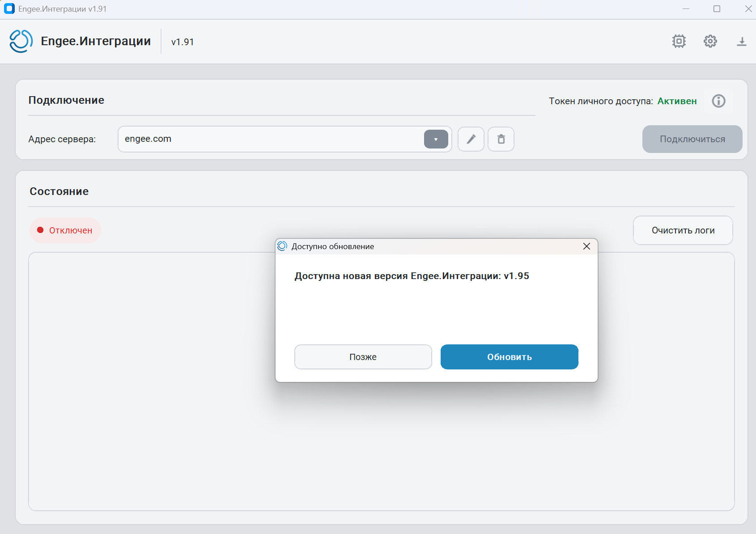Click the download update icon in header

742,42
